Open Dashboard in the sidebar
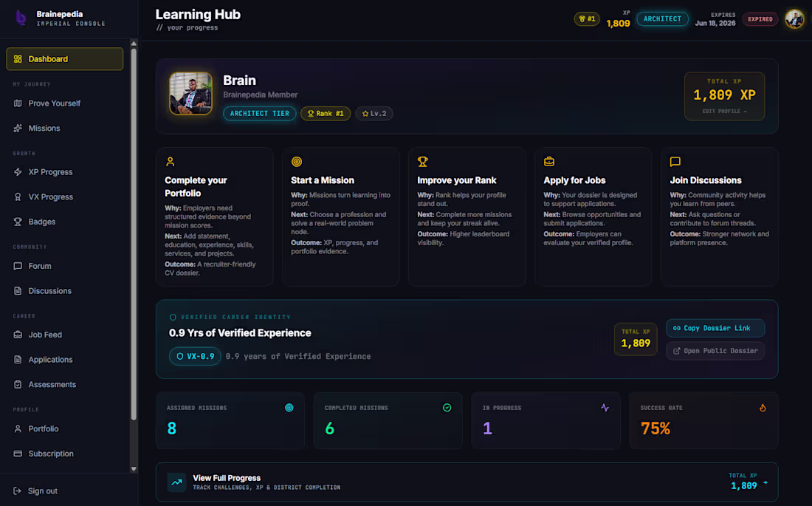Screen dimensions: 812x506 pyautogui.click(x=65, y=59)
